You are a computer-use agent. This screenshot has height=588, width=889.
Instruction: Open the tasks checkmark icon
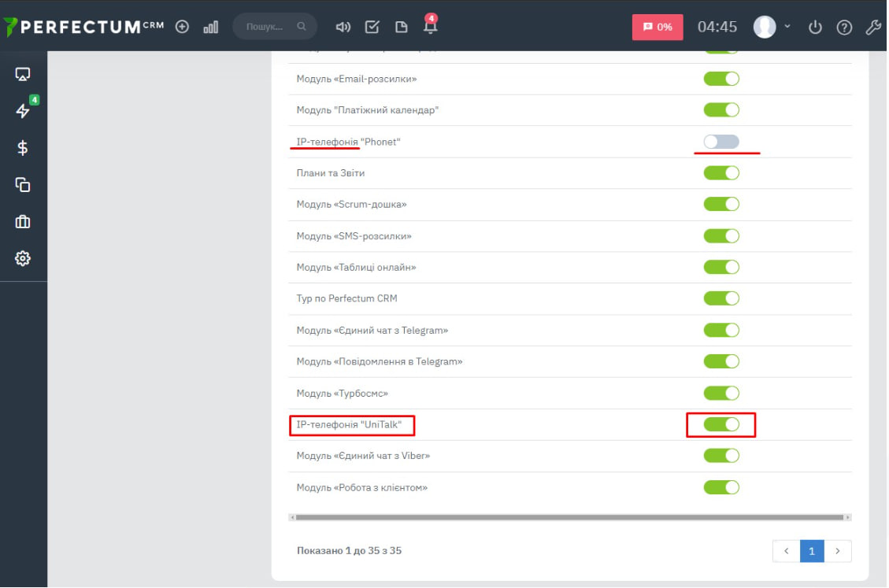point(372,27)
